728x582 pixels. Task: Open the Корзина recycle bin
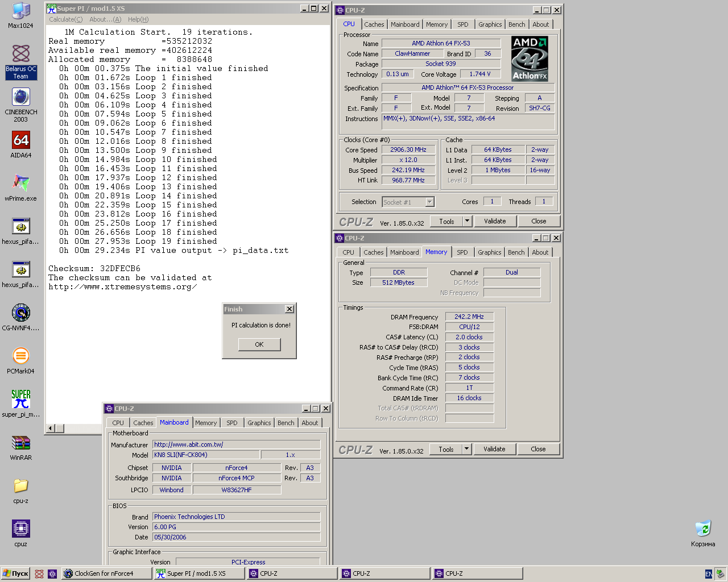point(704,533)
